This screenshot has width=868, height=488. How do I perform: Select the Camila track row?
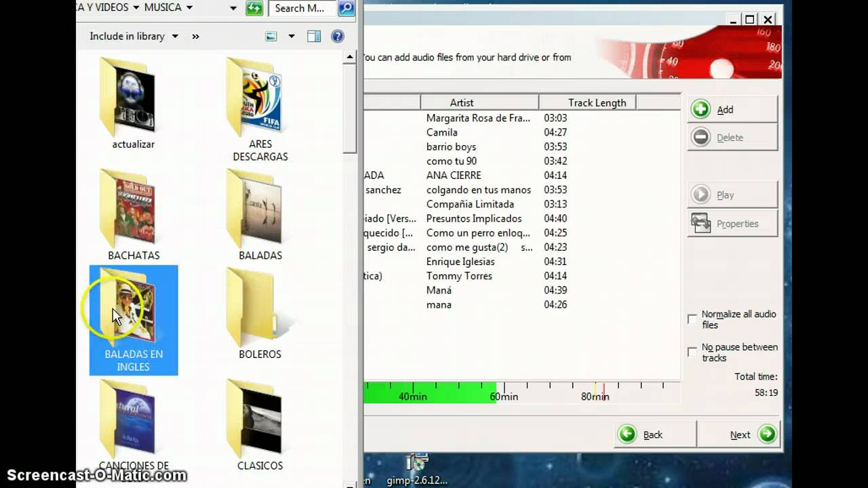[x=521, y=132]
